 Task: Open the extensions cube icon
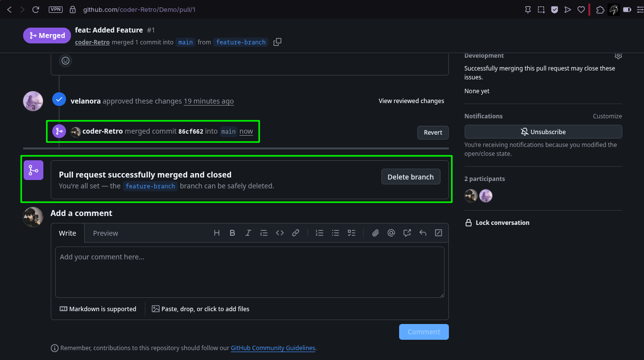click(x=600, y=9)
